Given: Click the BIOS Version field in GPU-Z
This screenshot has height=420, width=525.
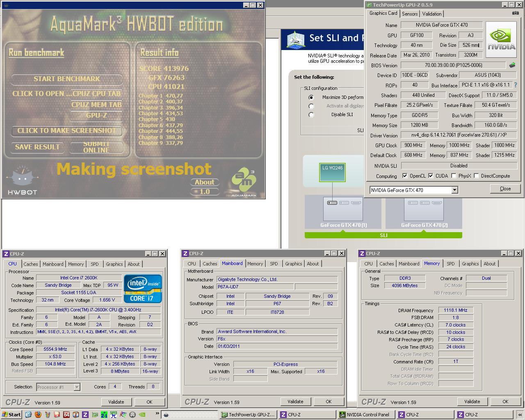Looking at the screenshot, I should coord(453,65).
